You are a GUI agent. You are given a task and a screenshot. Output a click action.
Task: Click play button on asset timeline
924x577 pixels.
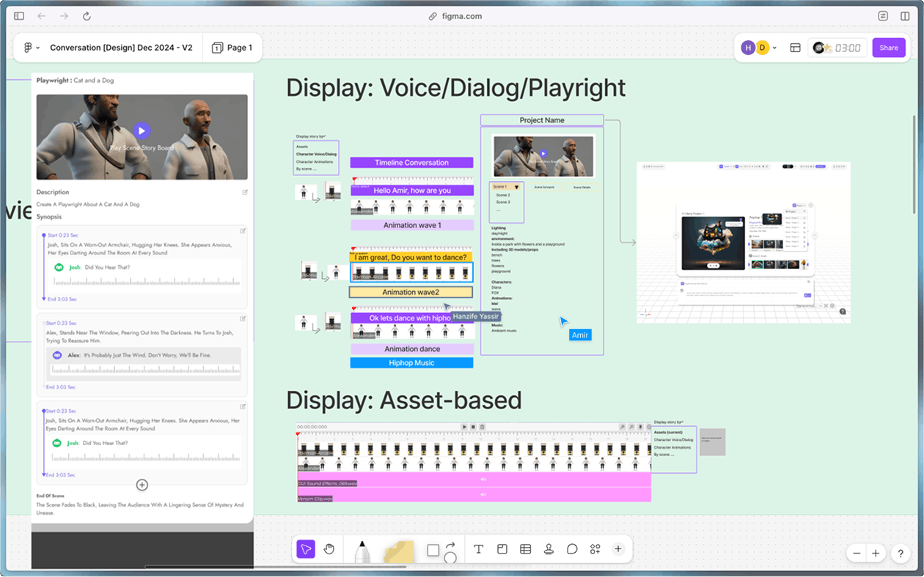pyautogui.click(x=464, y=427)
